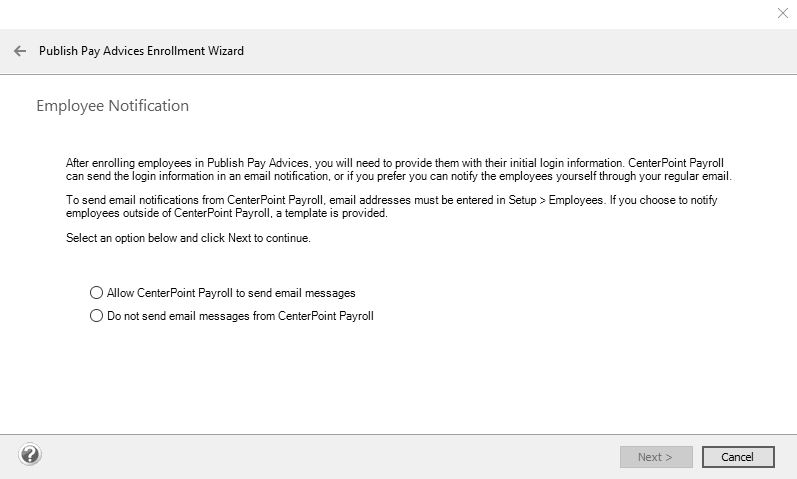797x479 pixels.
Task: Close the enrollment wizard window with X
Action: coord(782,13)
